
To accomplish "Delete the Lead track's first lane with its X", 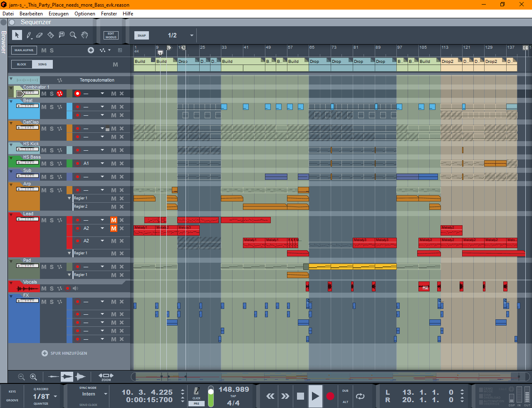I will click(x=122, y=220).
